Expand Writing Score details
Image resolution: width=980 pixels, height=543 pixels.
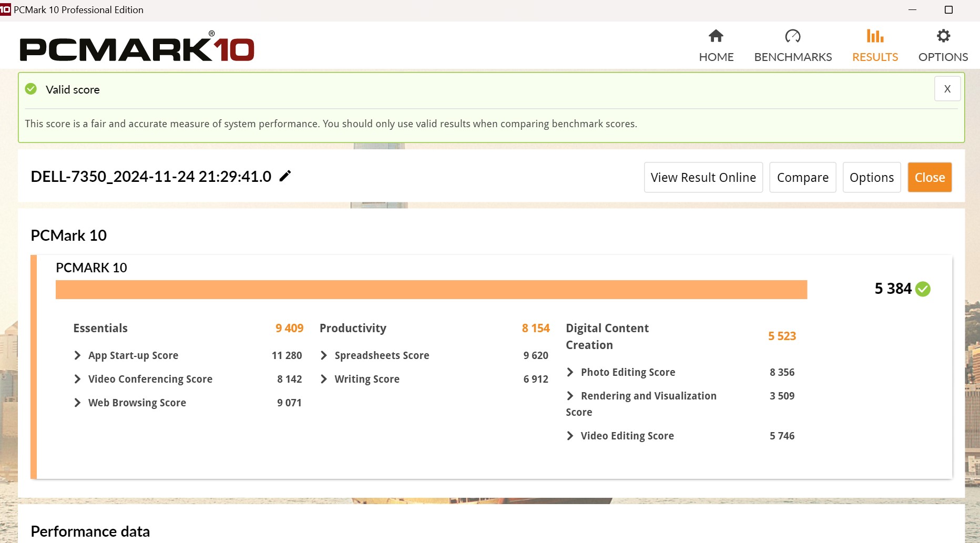[x=324, y=379]
